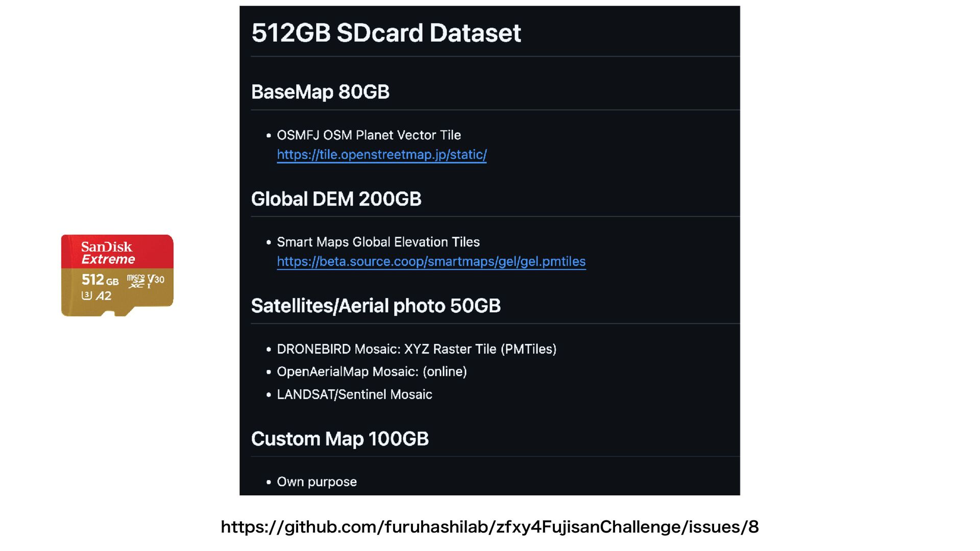Click the Own purpose list item
The image size is (980, 551).
316,482
